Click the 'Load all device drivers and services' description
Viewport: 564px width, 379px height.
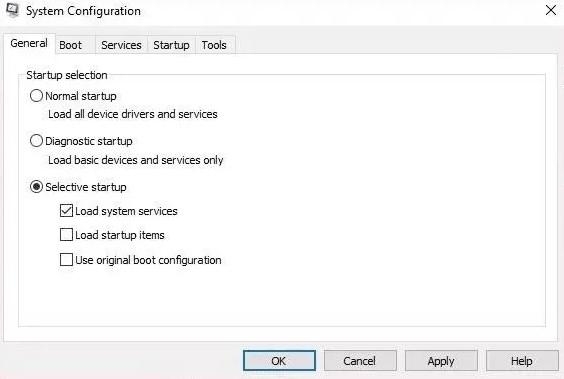133,114
